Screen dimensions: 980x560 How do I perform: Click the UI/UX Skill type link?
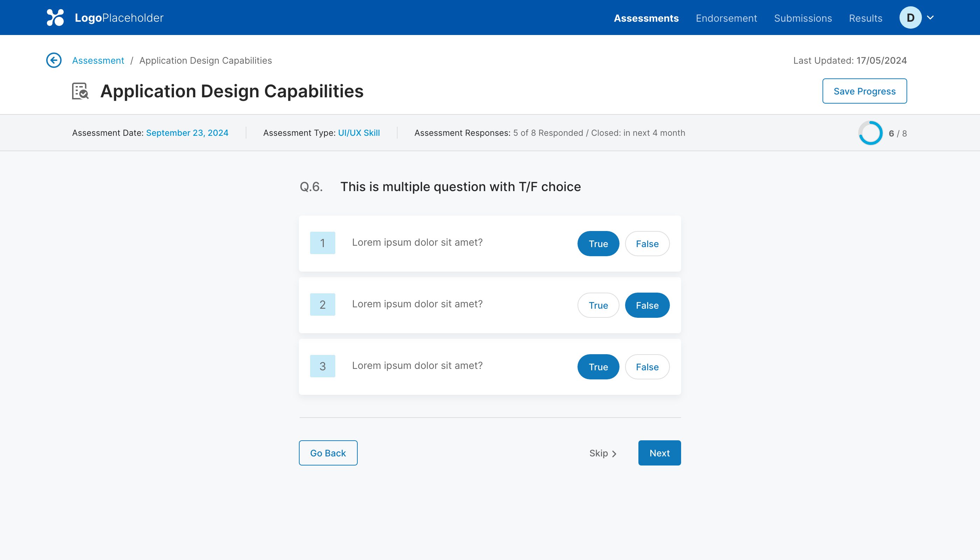click(x=359, y=133)
